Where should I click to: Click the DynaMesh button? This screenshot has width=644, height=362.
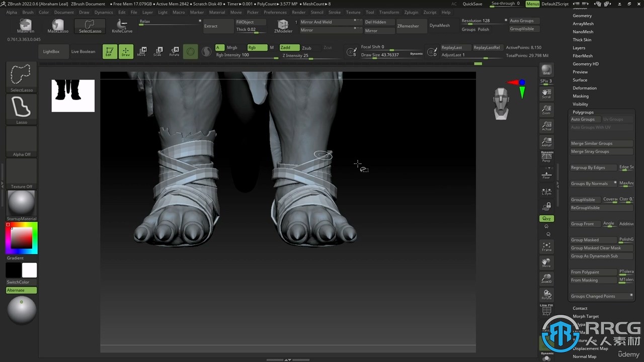pos(440,26)
